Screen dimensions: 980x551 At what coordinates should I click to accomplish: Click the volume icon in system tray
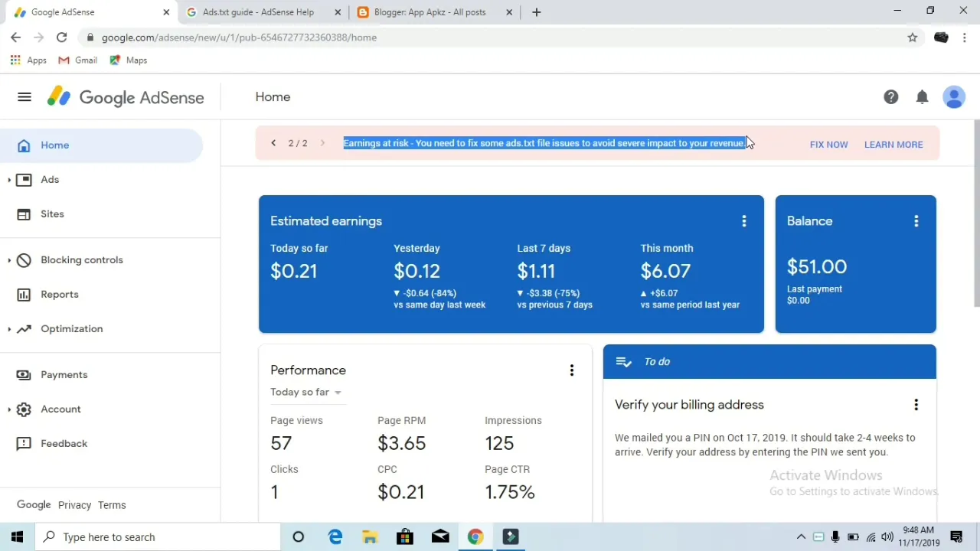(x=887, y=537)
